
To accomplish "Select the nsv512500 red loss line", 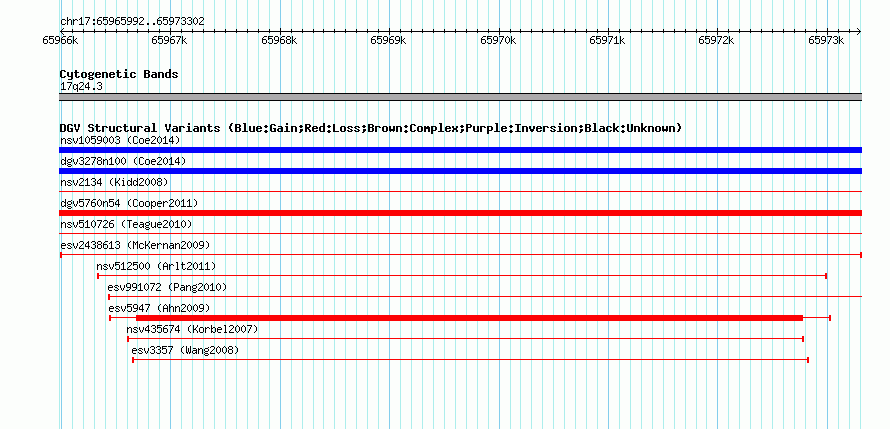I will click(462, 276).
